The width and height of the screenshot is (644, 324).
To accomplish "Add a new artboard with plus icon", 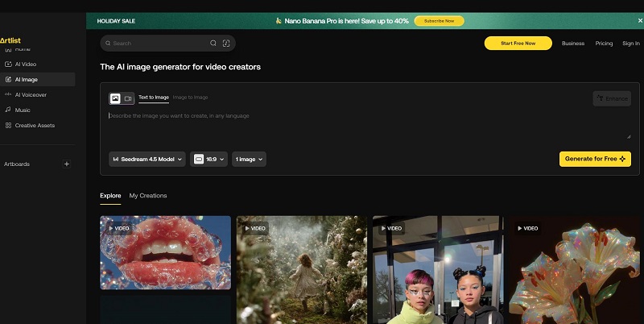I will [67, 164].
